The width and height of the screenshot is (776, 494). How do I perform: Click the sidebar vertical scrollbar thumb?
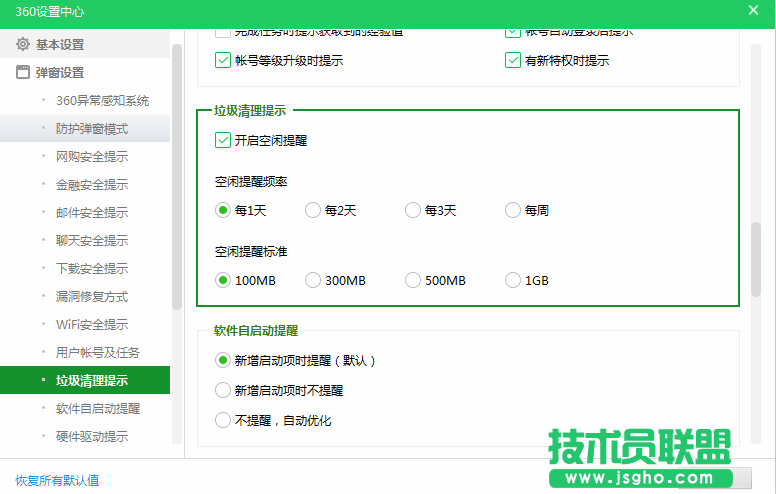[x=177, y=177]
